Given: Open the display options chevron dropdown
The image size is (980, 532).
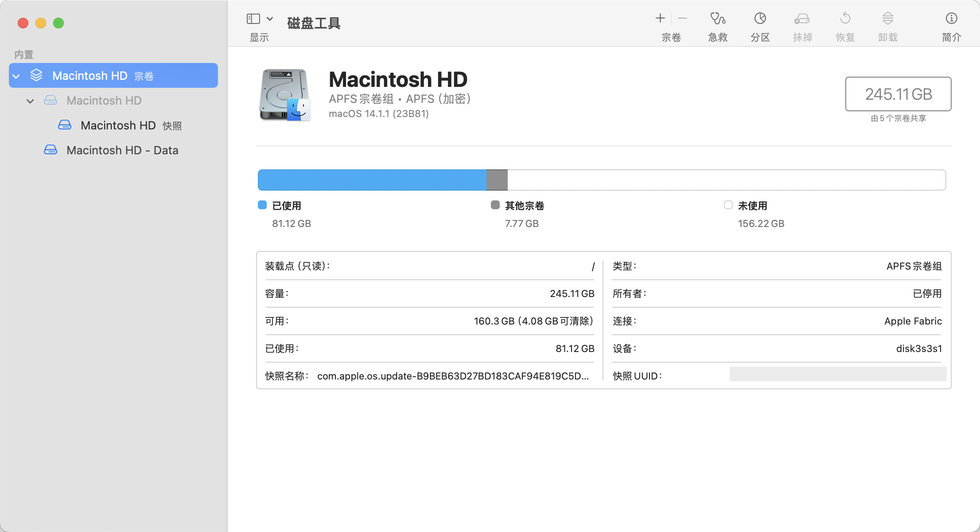Looking at the screenshot, I should click(x=270, y=19).
